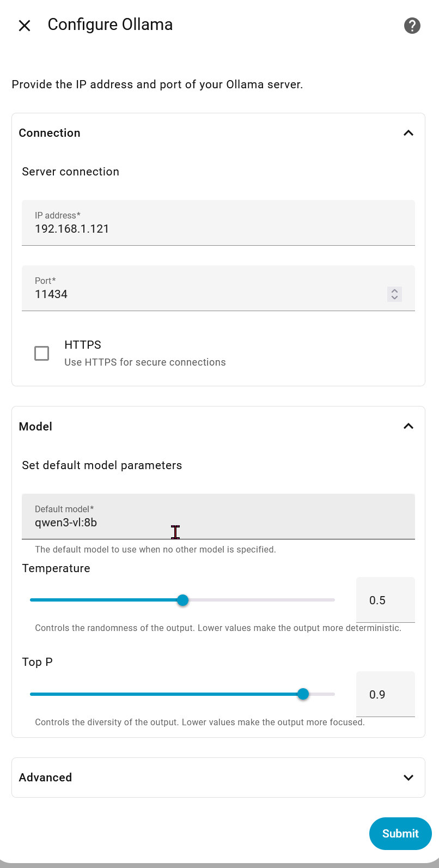Click the Connection section header title
This screenshot has height=868, width=439.
(50, 133)
